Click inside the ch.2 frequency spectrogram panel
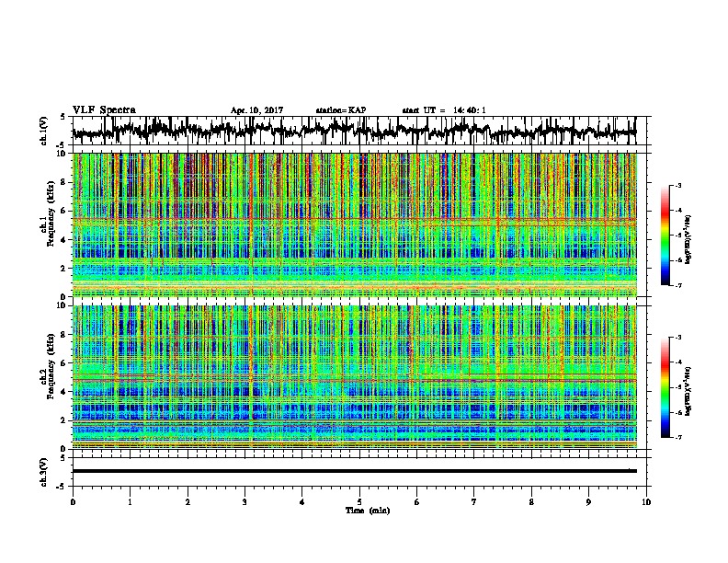The image size is (728, 563). click(x=354, y=377)
